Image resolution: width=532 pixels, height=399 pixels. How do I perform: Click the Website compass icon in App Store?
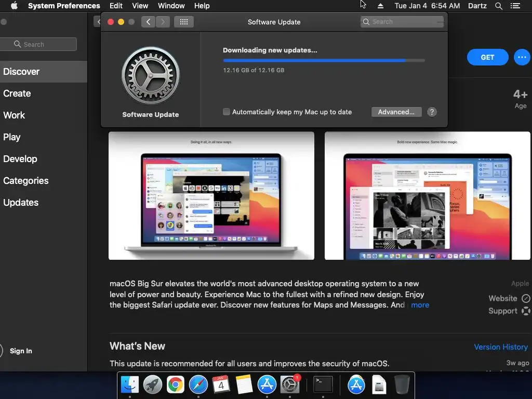(x=526, y=299)
